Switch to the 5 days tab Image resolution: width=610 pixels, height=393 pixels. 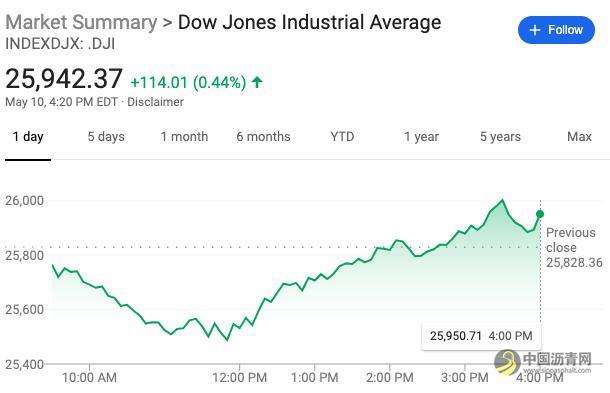[106, 137]
